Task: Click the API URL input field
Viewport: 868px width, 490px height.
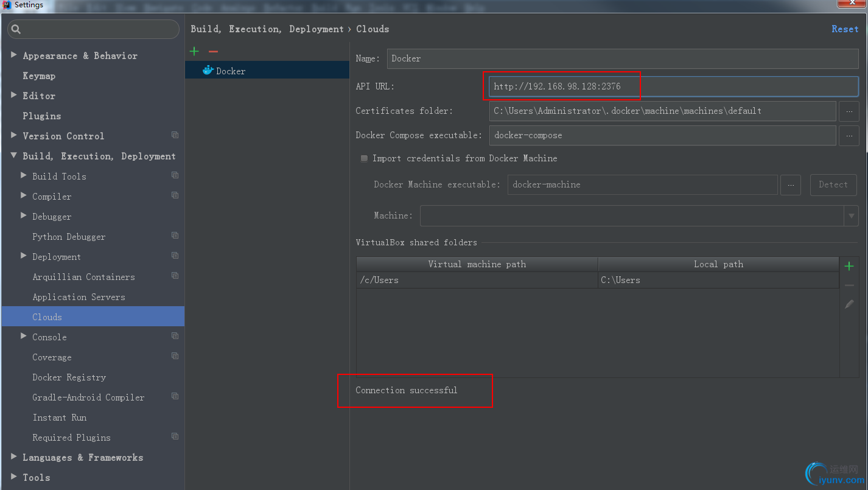Action: click(x=674, y=86)
